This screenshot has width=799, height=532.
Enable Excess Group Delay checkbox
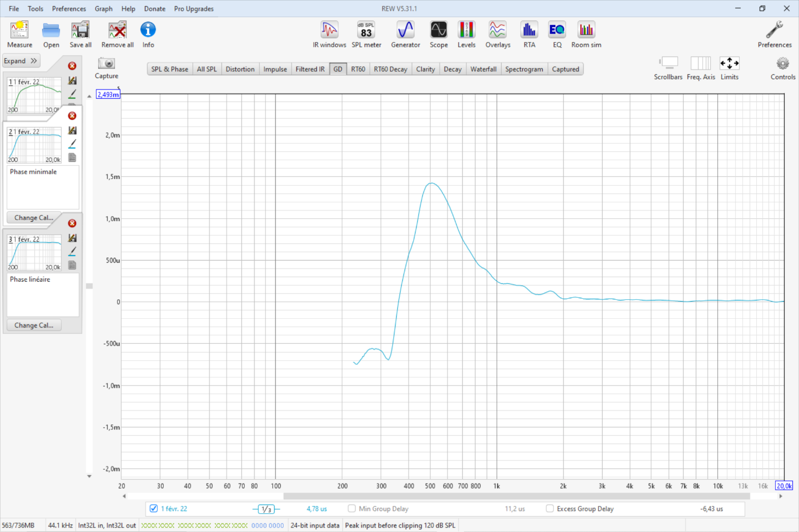point(550,509)
